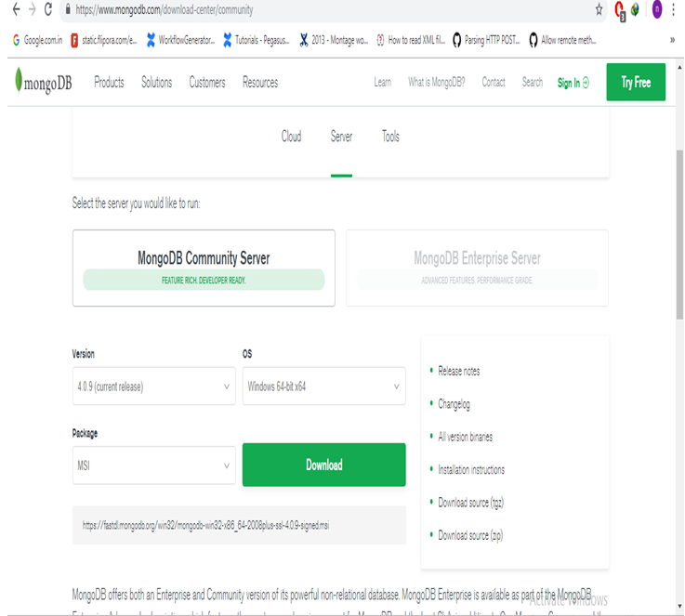
Task: Open the Google.com.in bookmark
Action: pos(37,40)
